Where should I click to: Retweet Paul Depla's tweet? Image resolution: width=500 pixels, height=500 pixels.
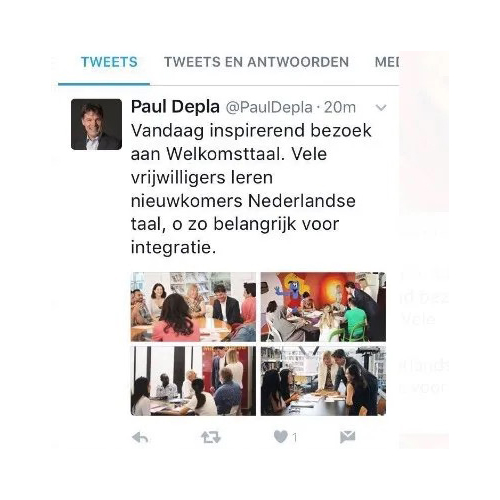[x=211, y=437]
